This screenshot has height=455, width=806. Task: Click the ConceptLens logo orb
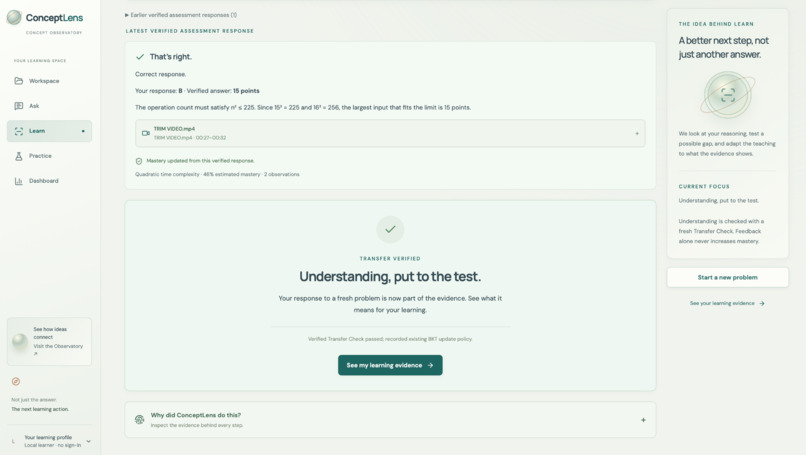[x=14, y=17]
